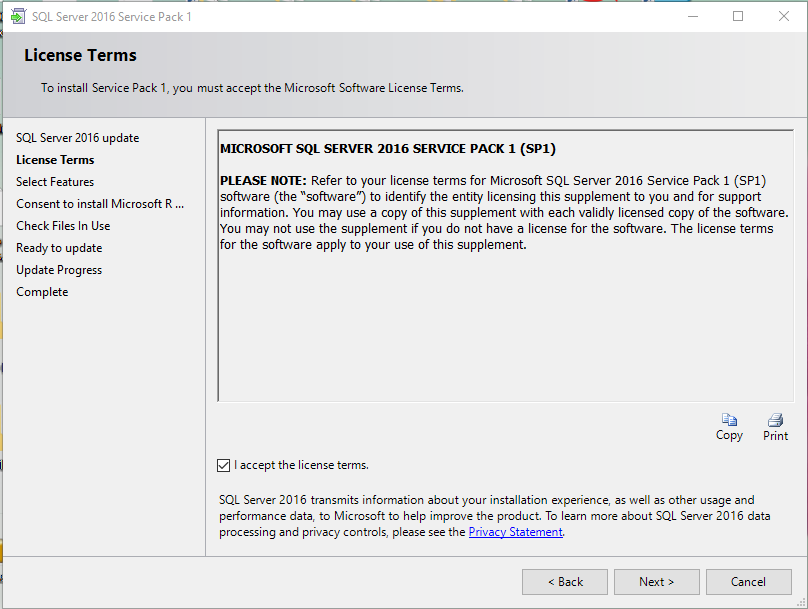Viewport: 808px width, 609px height.
Task: Click the Copy icon to copy license text
Action: click(x=729, y=427)
